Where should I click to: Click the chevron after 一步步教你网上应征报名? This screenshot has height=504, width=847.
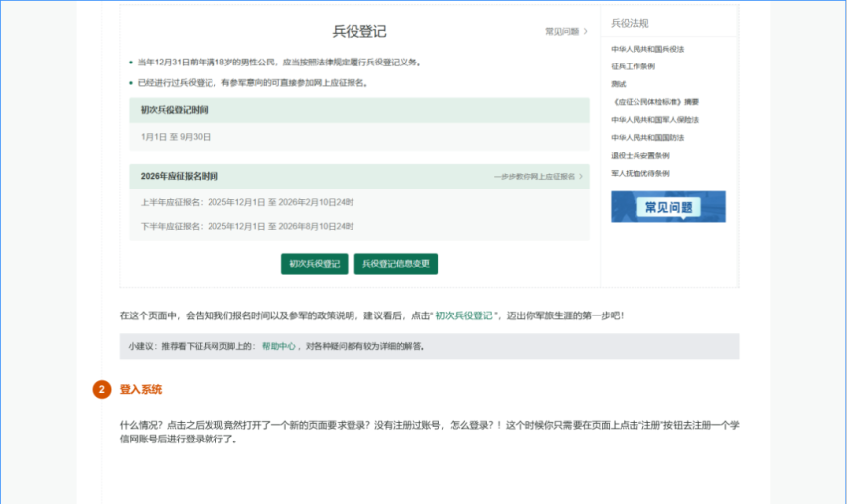[x=581, y=176]
